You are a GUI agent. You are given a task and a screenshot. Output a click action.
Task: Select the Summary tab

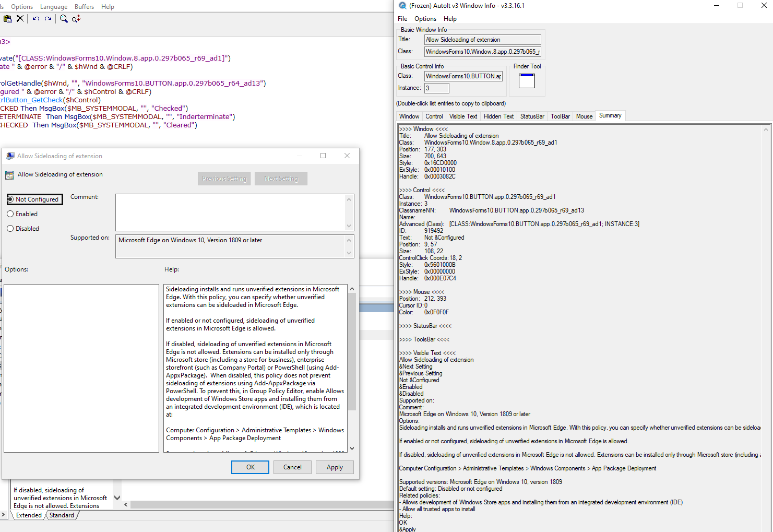click(x=610, y=115)
